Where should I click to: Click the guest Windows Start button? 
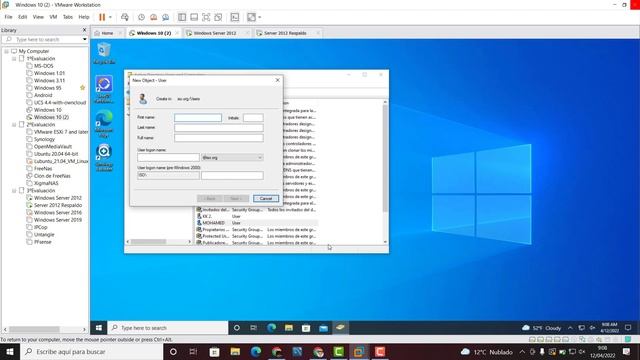tap(99, 328)
